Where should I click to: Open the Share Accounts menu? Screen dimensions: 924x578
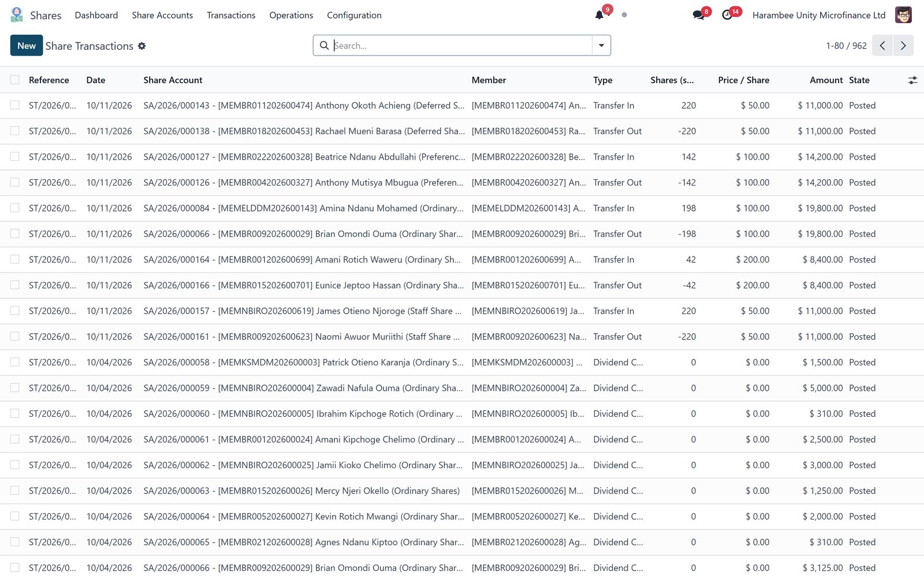162,15
